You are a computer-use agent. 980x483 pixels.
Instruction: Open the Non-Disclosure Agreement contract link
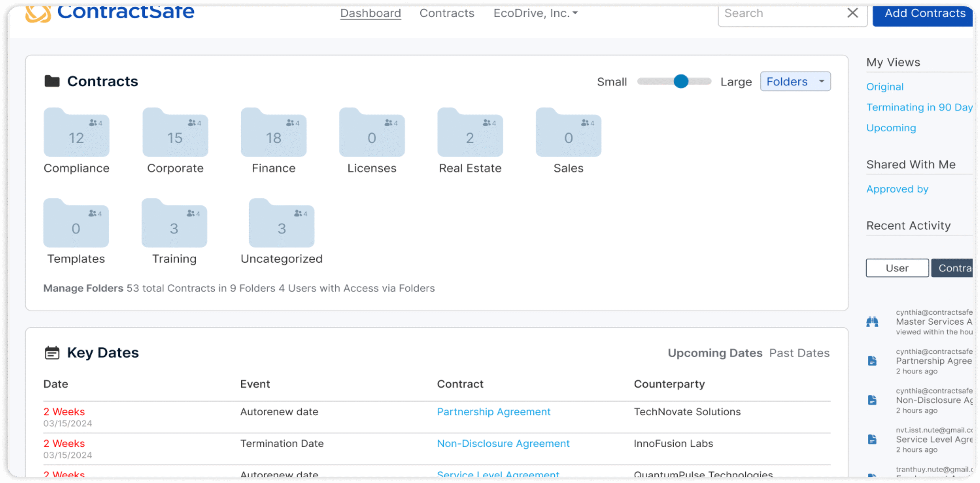point(503,443)
